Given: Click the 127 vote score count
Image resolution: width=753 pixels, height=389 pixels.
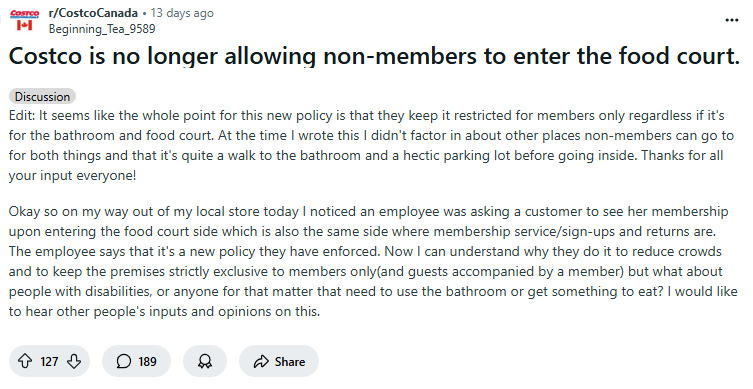Looking at the screenshot, I should point(49,361).
